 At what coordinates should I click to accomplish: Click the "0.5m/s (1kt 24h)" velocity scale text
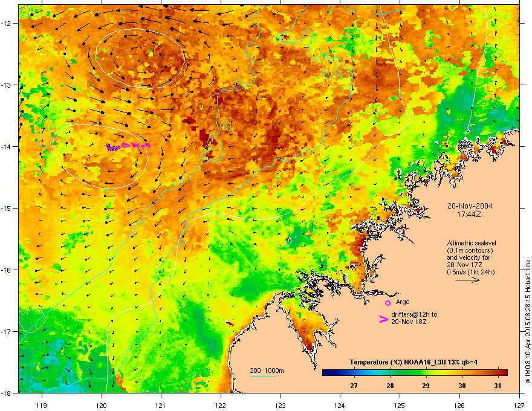[470, 272]
